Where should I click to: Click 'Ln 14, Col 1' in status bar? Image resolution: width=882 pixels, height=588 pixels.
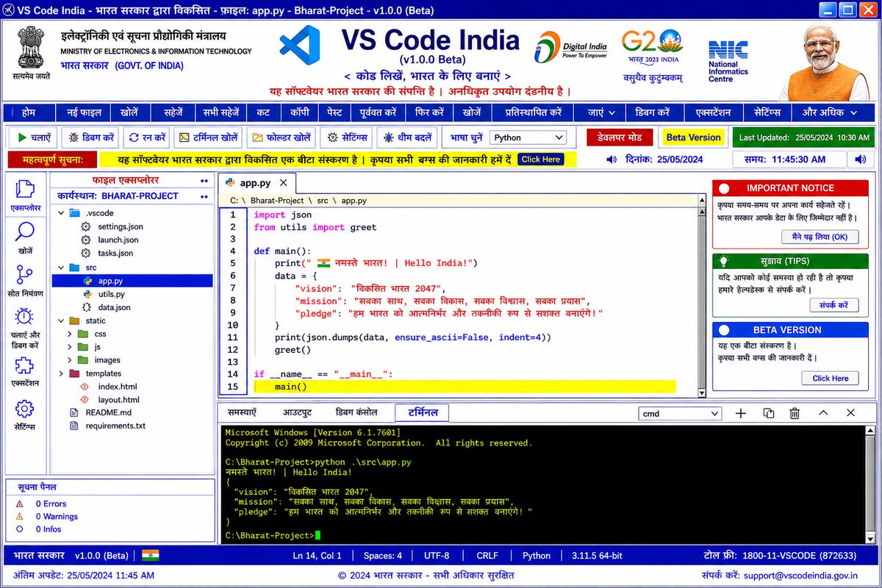[x=318, y=556]
